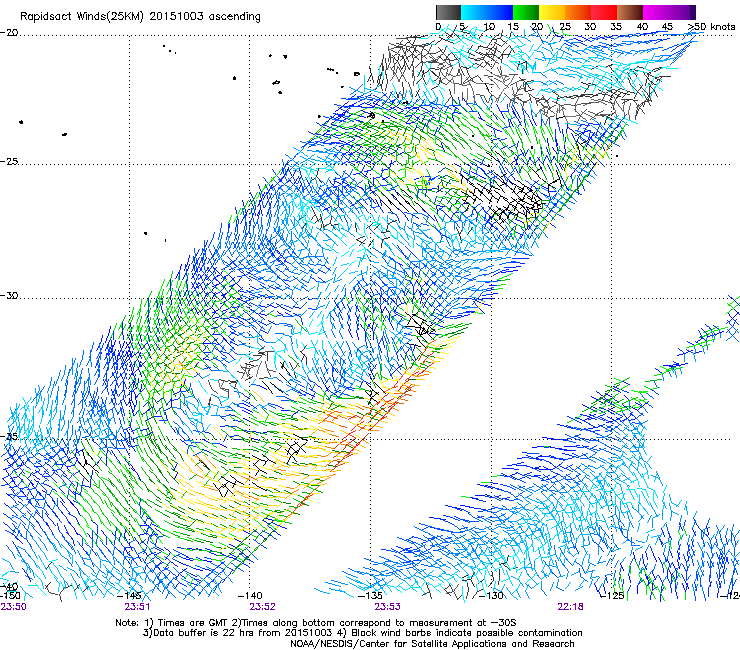Click the '23:50' swath time label
This screenshot has width=740, height=650.
13,607
